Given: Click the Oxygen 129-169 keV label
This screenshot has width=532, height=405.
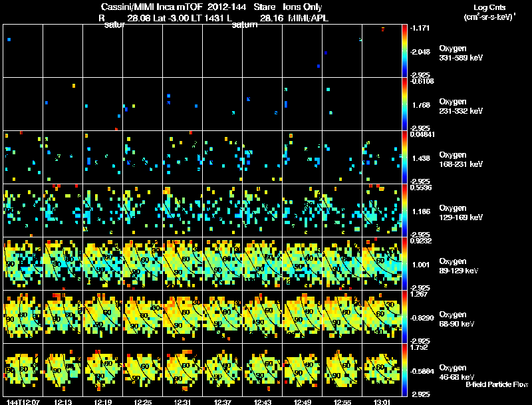Looking at the screenshot, I should 461,213.
